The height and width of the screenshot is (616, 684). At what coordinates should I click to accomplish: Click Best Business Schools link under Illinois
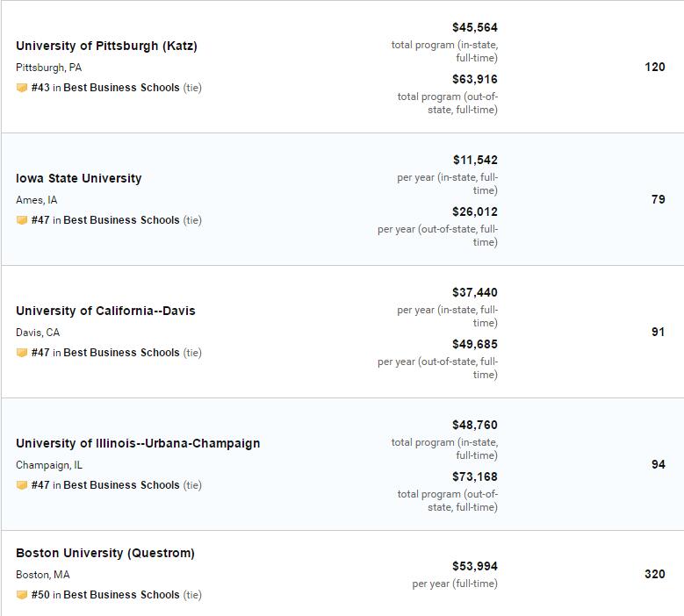click(121, 485)
